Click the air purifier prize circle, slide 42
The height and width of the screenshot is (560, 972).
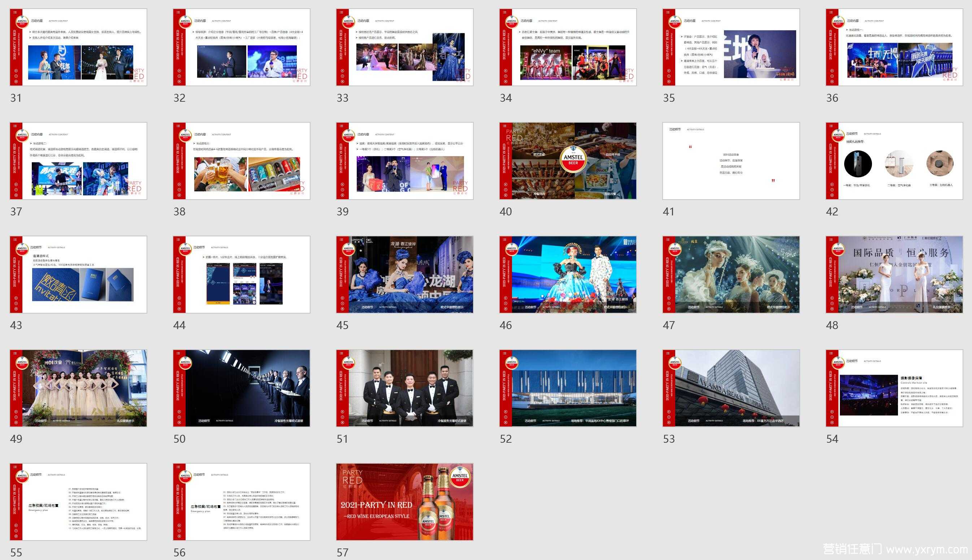(899, 163)
